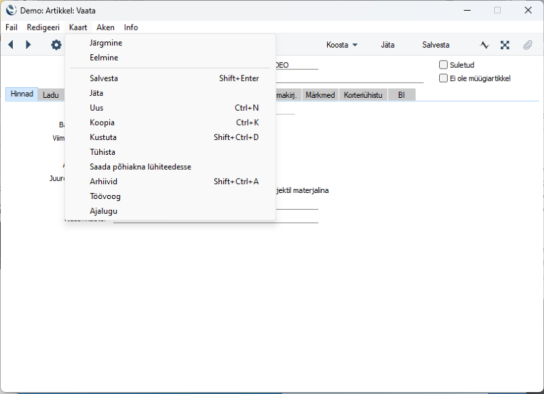Choose Uus from the menu
545x394 pixels.
click(x=170, y=108)
